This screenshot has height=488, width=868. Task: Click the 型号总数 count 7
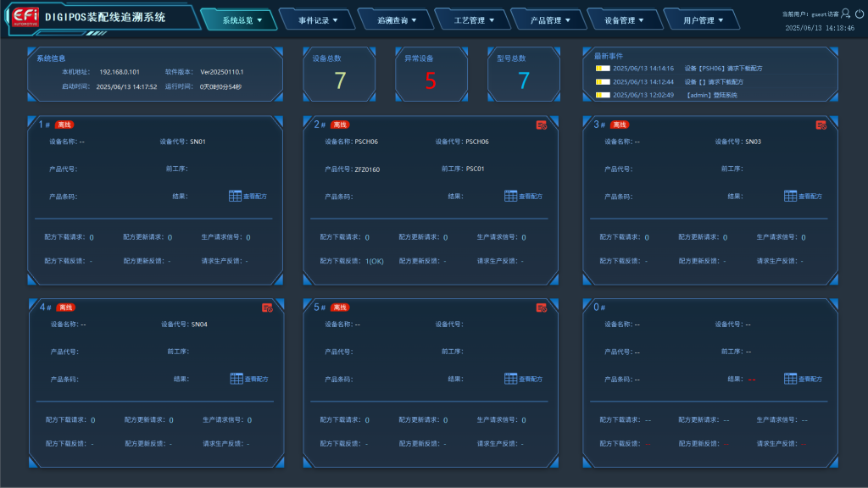pos(524,80)
